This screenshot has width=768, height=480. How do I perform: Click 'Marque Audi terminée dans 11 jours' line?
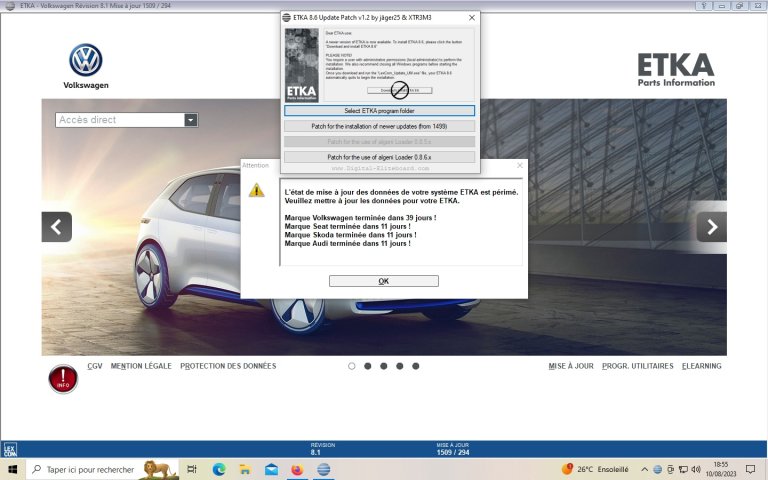point(347,243)
